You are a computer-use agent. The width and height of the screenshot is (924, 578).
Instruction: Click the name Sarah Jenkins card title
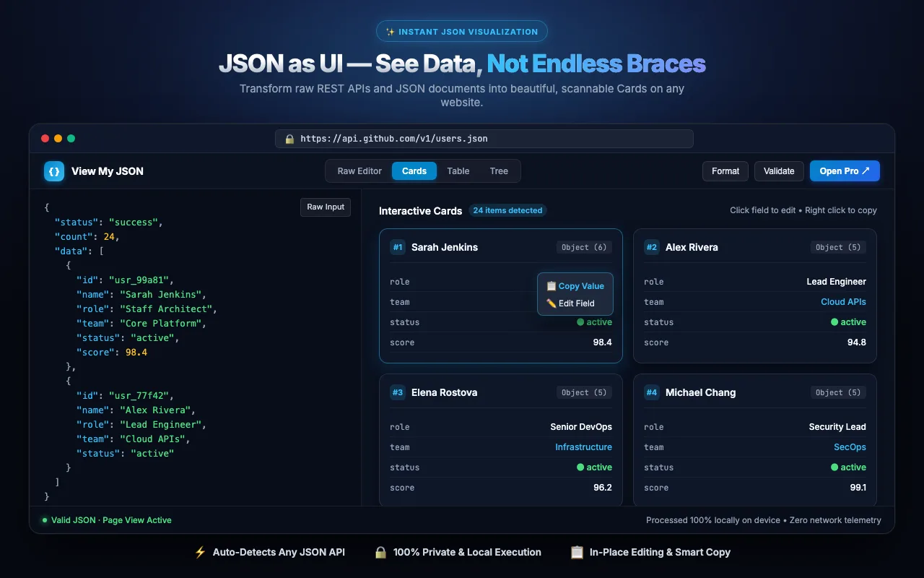445,247
